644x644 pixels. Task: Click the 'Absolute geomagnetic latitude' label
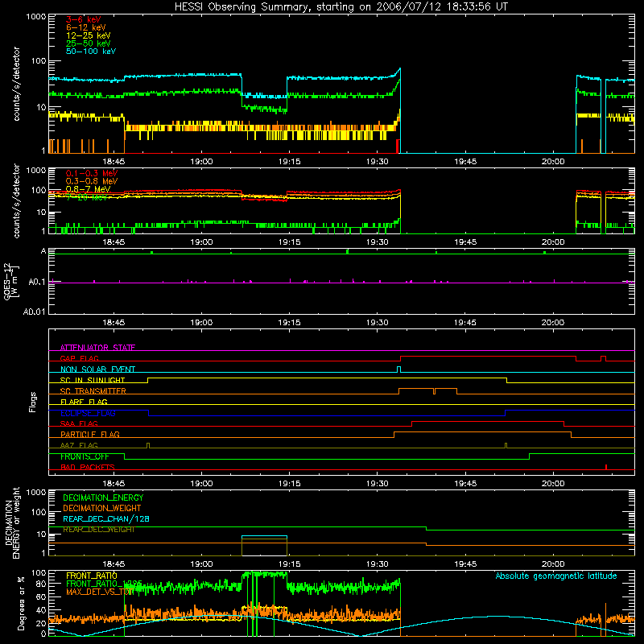coord(556,576)
